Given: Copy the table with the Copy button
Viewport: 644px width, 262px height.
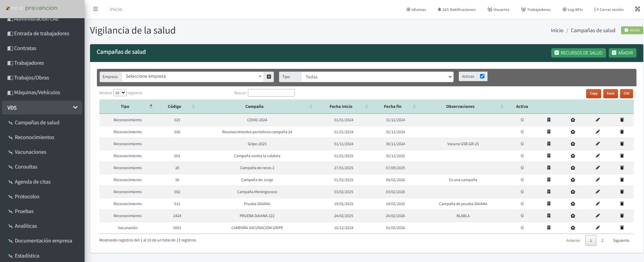Looking at the screenshot, I should (594, 93).
